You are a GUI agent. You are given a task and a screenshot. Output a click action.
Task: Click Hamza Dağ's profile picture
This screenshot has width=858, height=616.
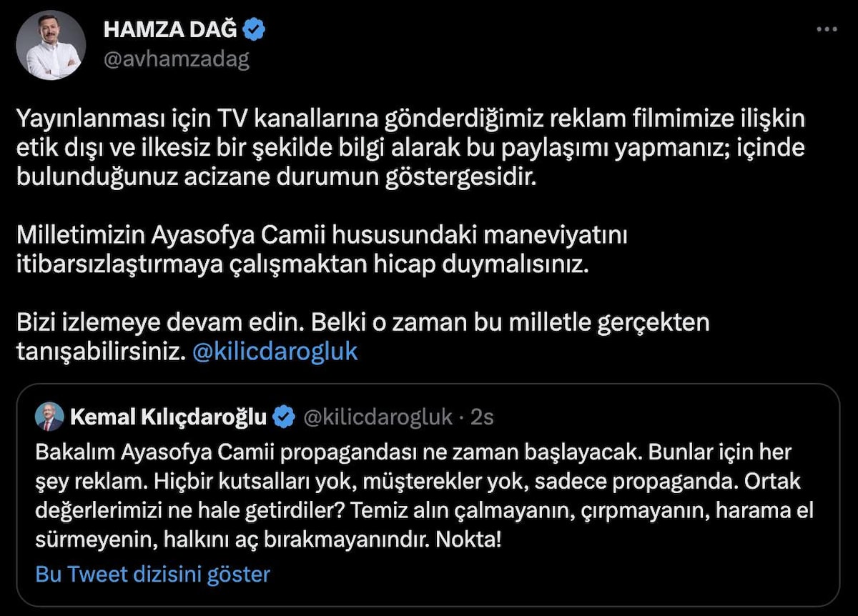point(51,45)
